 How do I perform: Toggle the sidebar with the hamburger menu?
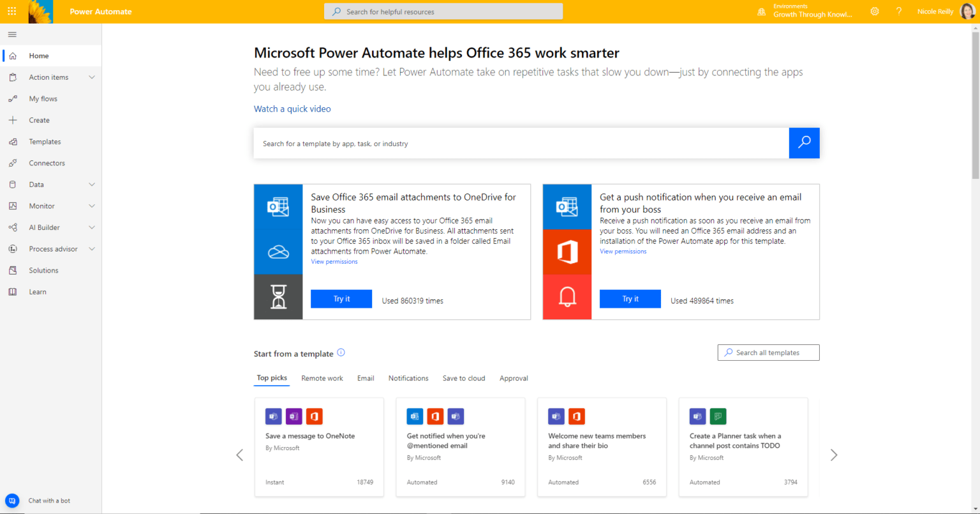click(11, 34)
